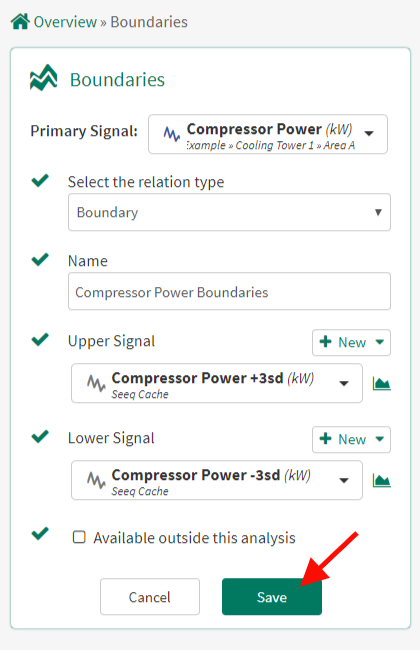Enable Available outside this analysis checkbox
Screen dimensions: 420x650
[x=79, y=537]
